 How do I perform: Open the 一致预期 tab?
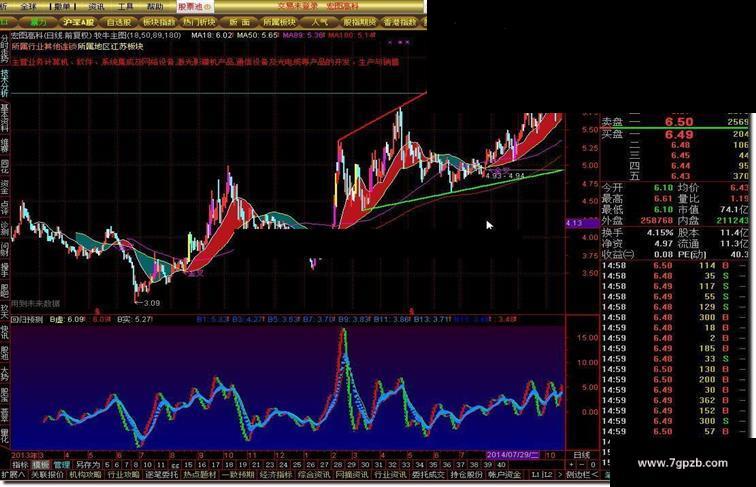(238, 475)
